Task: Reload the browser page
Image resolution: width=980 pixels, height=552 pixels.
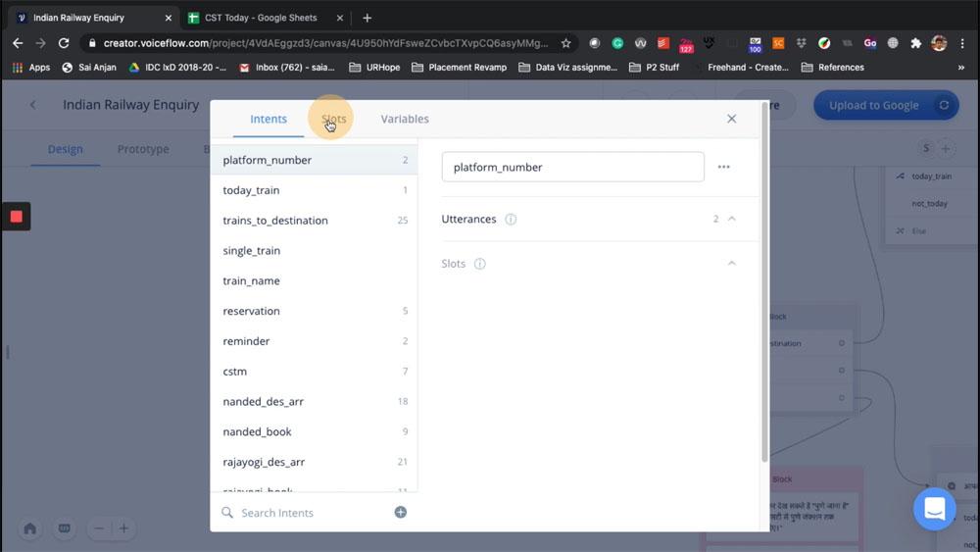Action: (x=64, y=43)
